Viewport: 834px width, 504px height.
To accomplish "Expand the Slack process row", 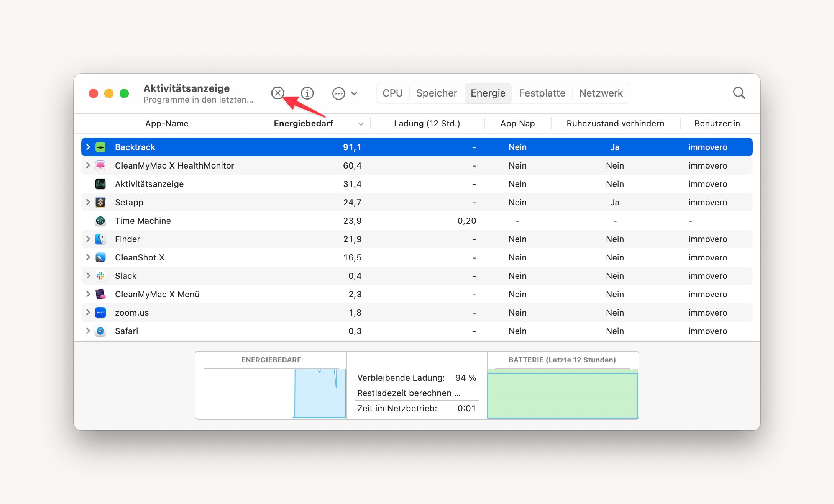I will 88,276.
